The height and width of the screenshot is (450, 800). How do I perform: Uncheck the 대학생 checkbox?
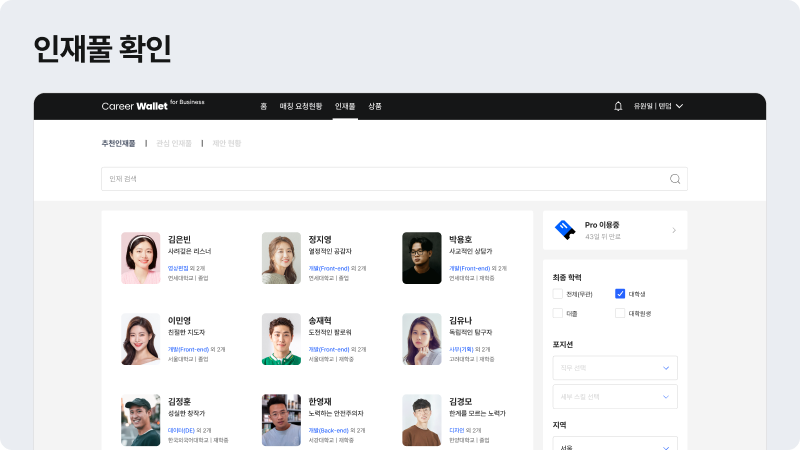pos(620,294)
